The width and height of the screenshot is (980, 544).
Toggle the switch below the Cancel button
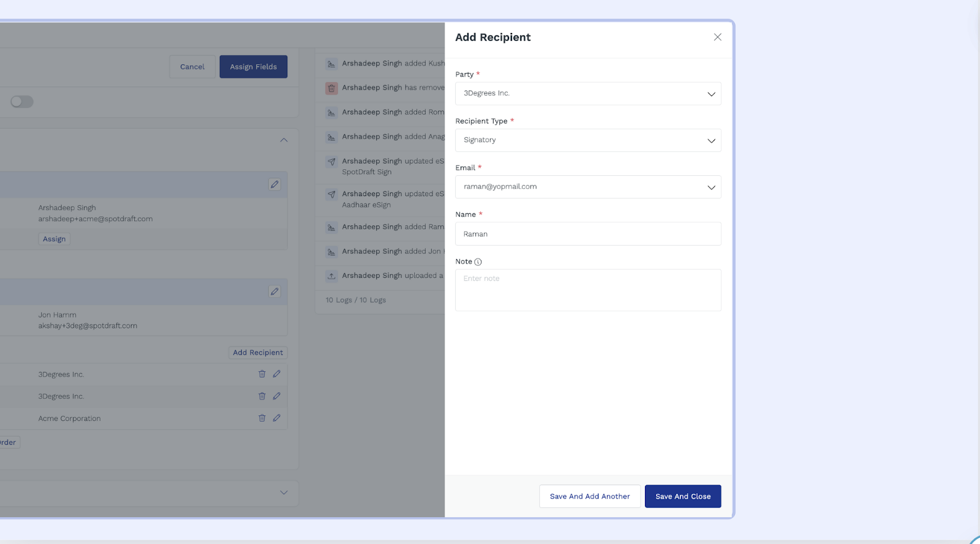(22, 102)
